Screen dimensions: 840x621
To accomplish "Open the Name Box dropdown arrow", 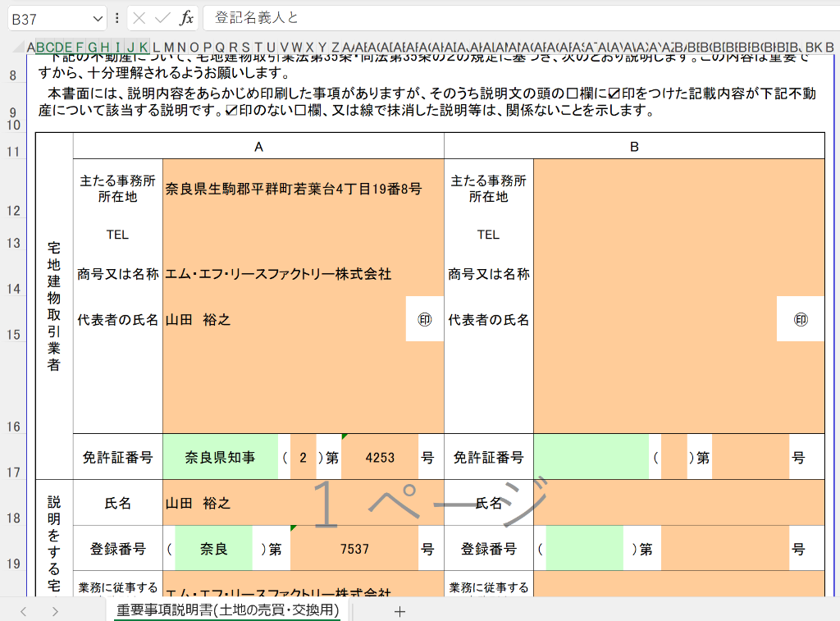I will point(98,18).
